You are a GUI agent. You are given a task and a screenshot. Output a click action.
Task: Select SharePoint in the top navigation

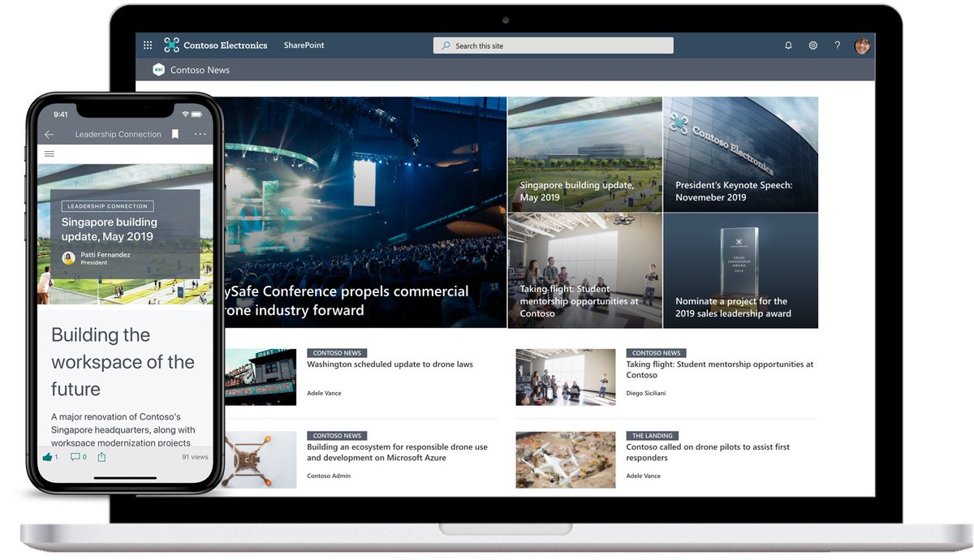point(304,45)
